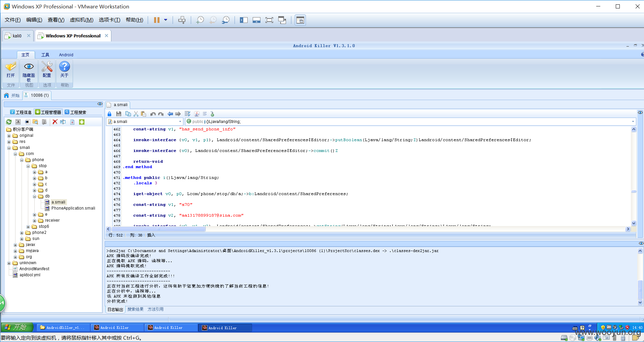644x342 pixels.
Task: Toggle editor panel eye icon
Action: click(x=640, y=113)
